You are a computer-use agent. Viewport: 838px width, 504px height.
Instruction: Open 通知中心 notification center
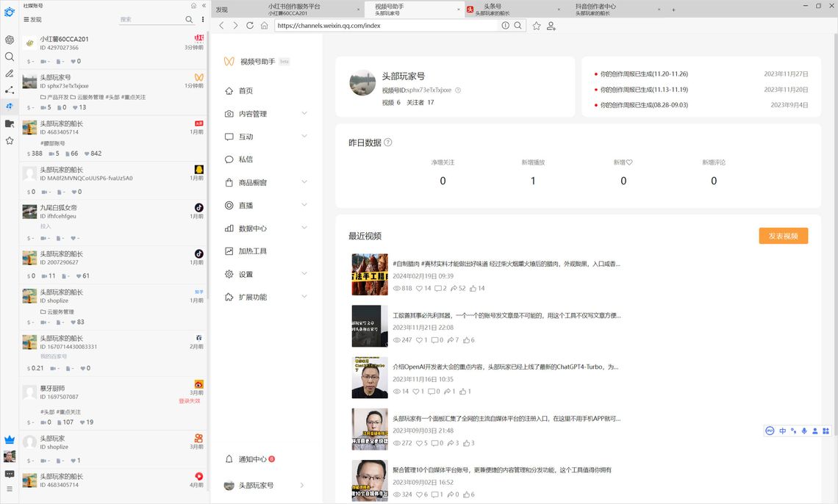tap(252, 459)
